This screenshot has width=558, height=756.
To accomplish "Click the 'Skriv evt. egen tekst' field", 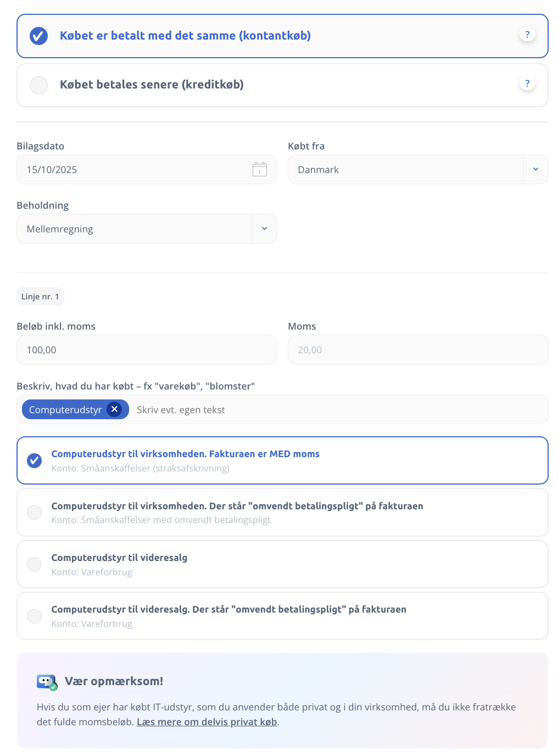I will [330, 410].
